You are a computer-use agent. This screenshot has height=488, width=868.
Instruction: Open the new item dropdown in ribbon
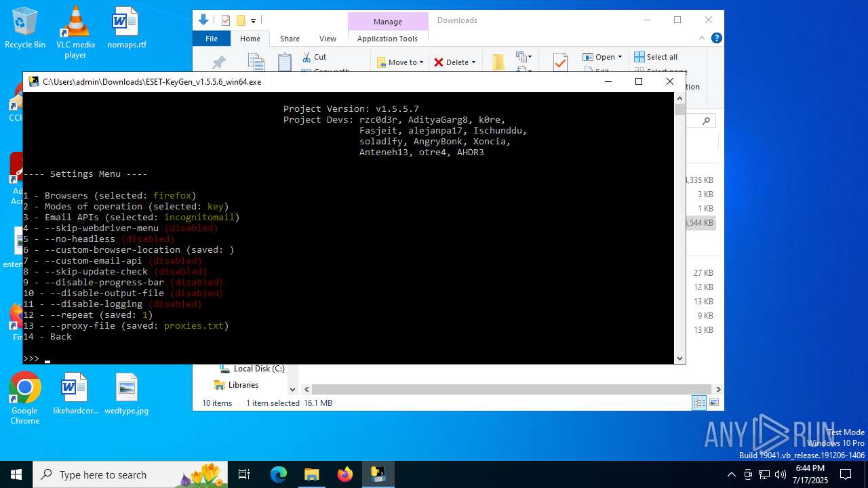tap(524, 58)
